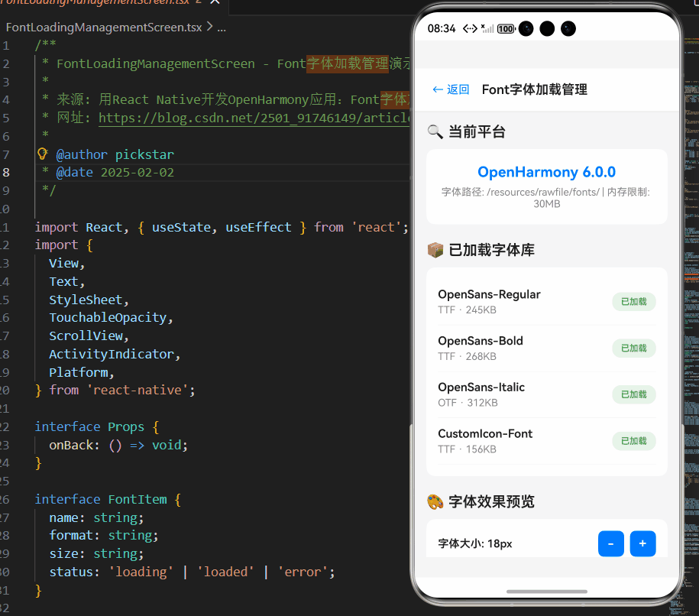Click the 已加载 badge for OpenSans-Bold
Image resolution: width=699 pixels, height=616 pixels.
(x=633, y=349)
